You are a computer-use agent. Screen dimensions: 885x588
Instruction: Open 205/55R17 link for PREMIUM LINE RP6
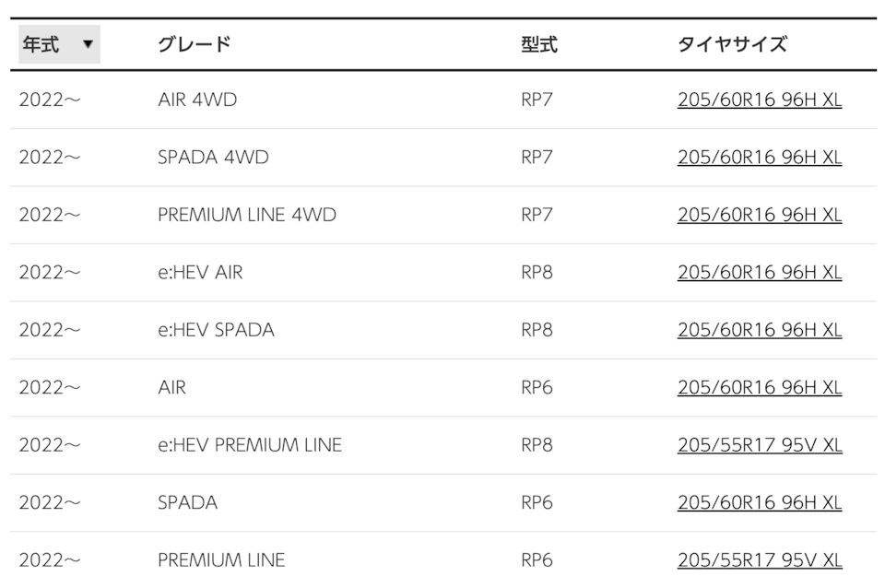pyautogui.click(x=759, y=560)
